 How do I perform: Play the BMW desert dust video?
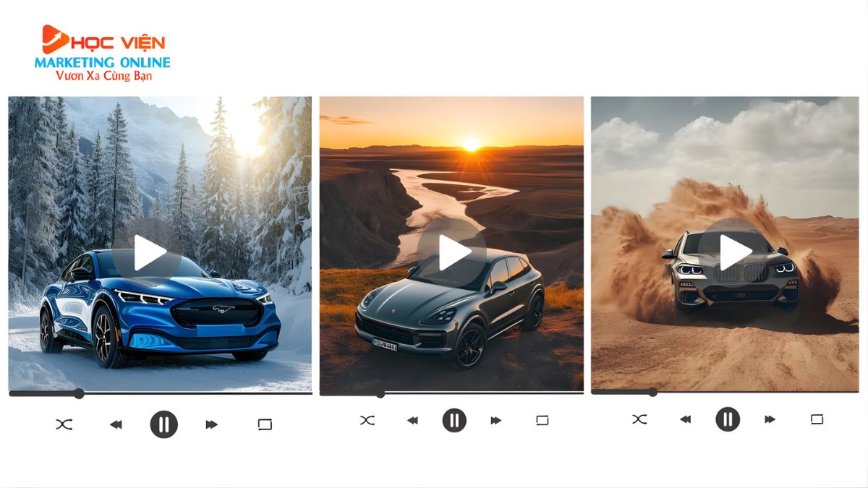tap(735, 252)
